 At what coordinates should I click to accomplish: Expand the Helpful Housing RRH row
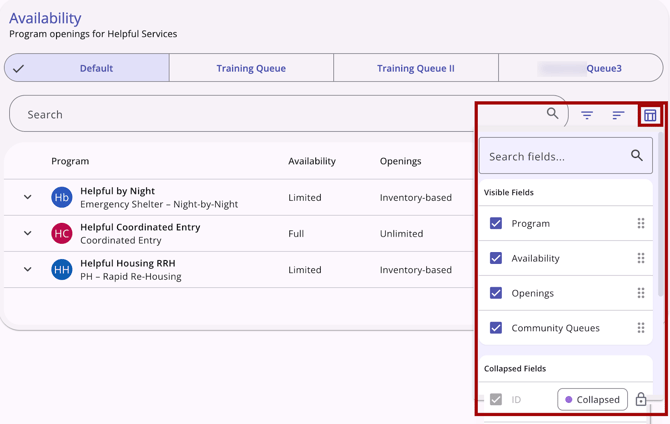point(28,269)
